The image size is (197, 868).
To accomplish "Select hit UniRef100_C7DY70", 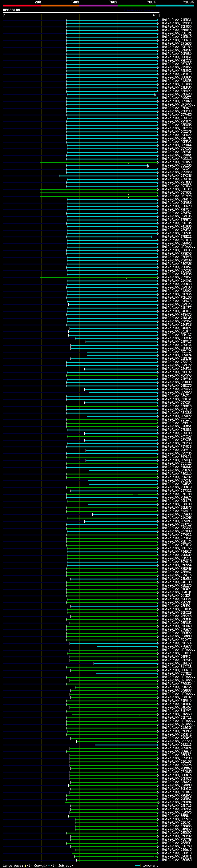I will pos(176,128).
